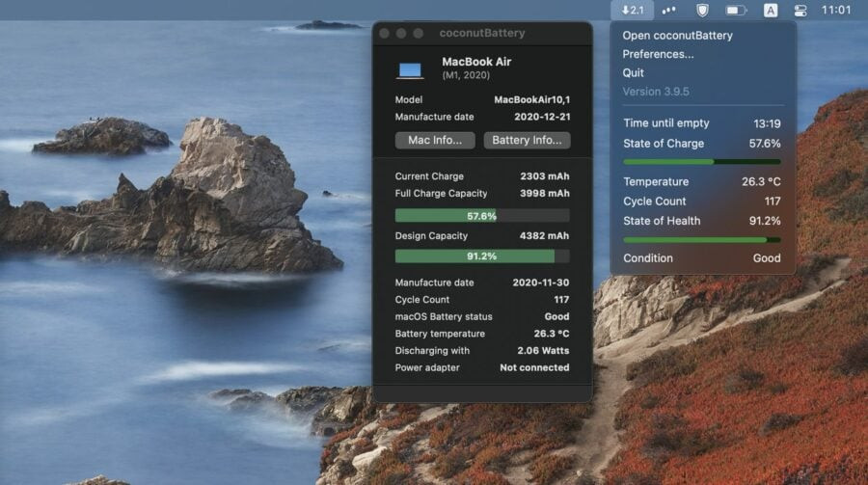Click the State of Charge bar in menu
Screen dimensions: 868x485
702,162
